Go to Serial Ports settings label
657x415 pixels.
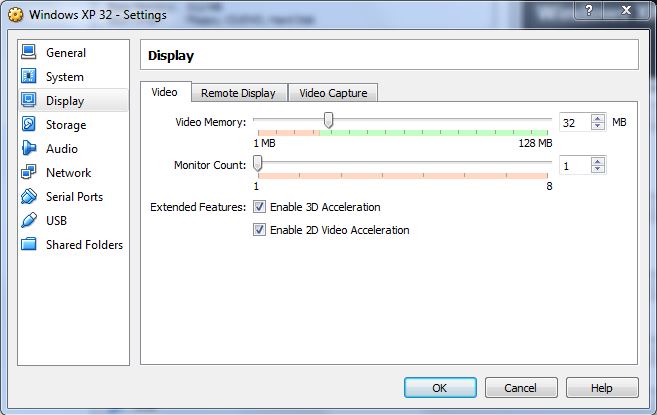[74, 197]
